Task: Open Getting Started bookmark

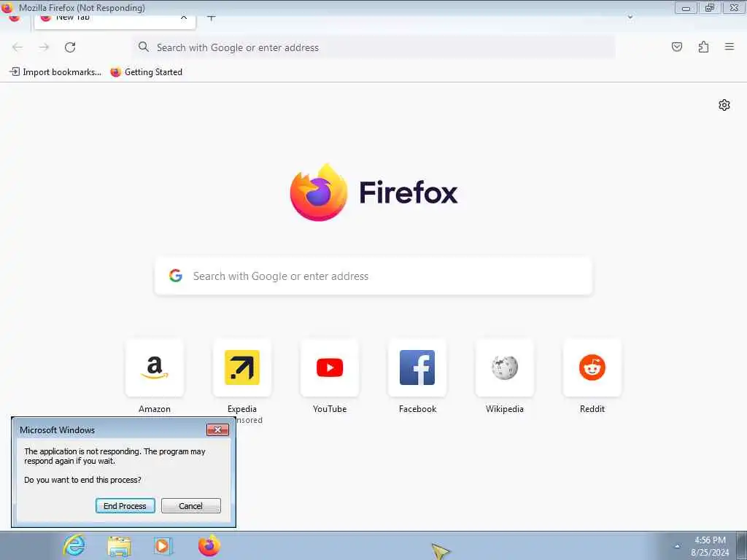Action: [146, 72]
